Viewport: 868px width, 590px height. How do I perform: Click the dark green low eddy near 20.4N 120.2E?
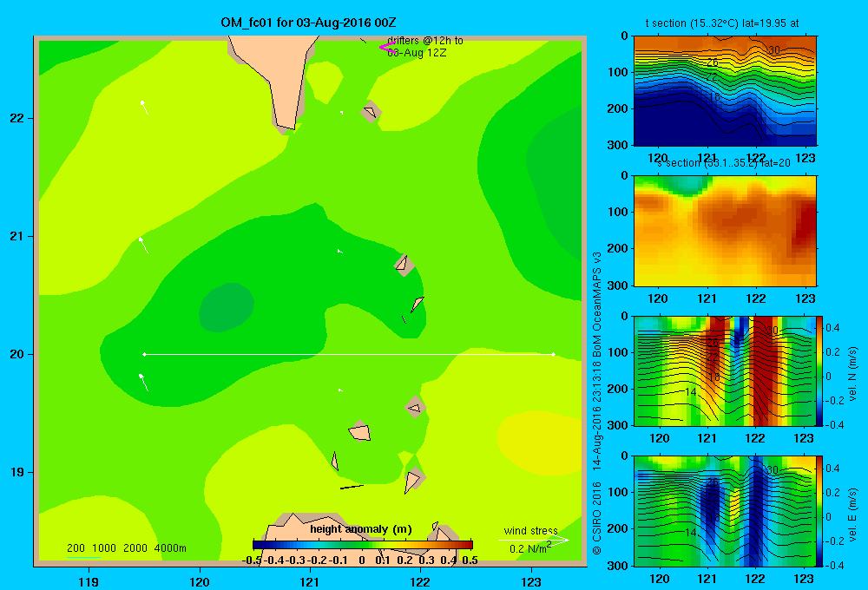(x=226, y=307)
